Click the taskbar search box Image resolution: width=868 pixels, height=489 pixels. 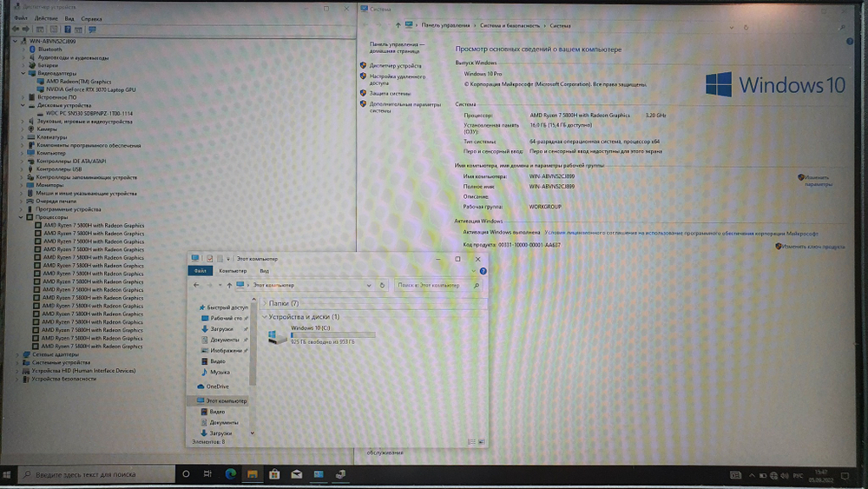point(96,474)
